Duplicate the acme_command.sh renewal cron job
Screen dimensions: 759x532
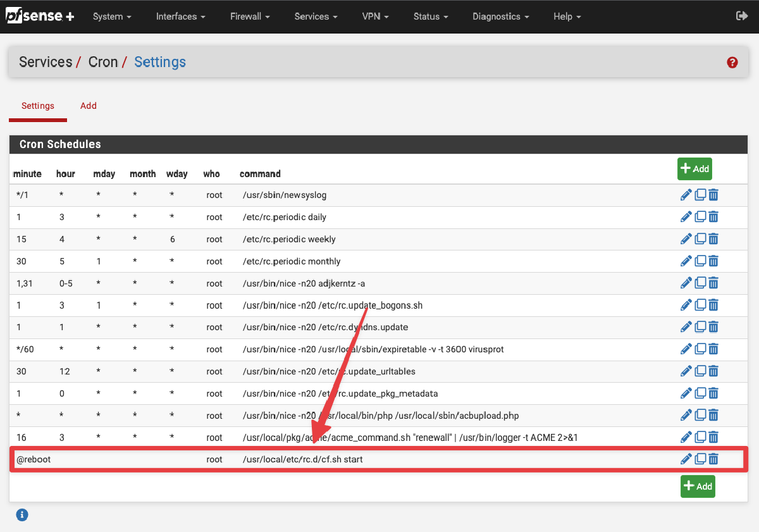(700, 438)
